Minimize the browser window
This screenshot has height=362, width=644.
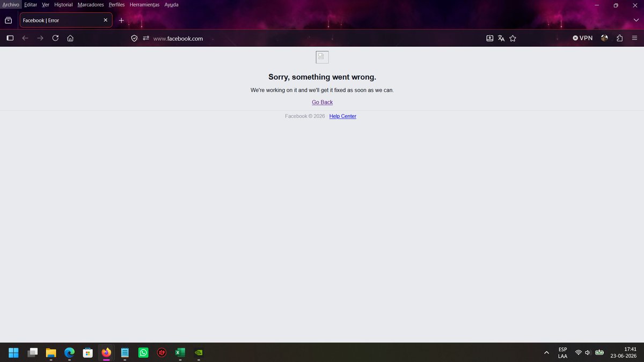[596, 5]
